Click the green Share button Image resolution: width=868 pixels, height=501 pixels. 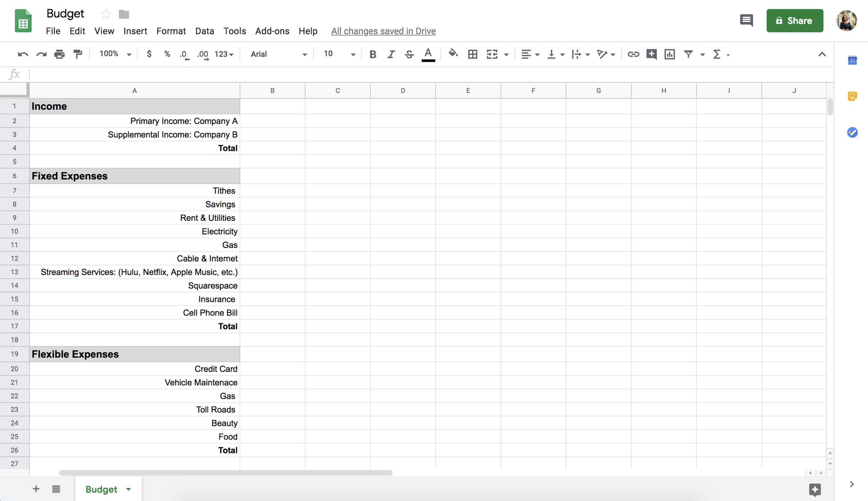click(794, 20)
